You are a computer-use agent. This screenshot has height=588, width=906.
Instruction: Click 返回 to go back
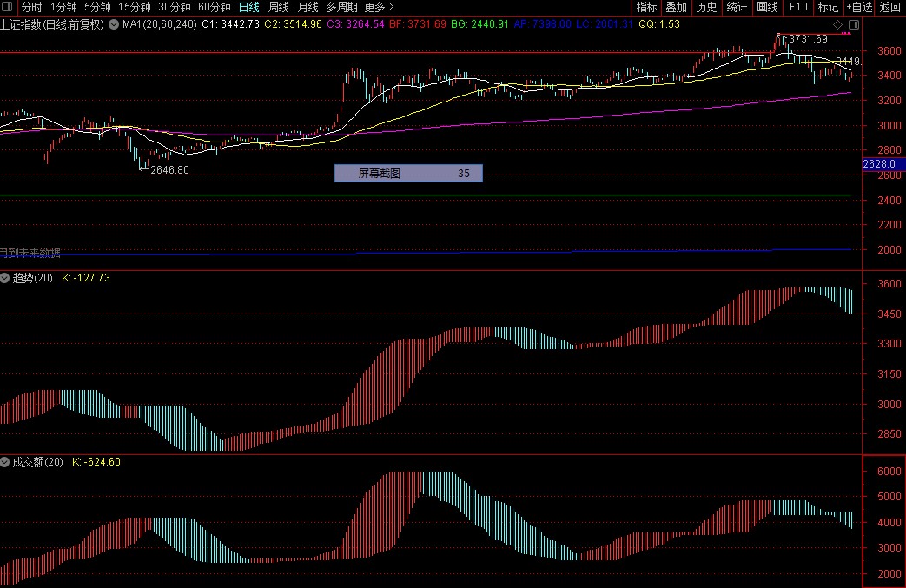point(890,7)
